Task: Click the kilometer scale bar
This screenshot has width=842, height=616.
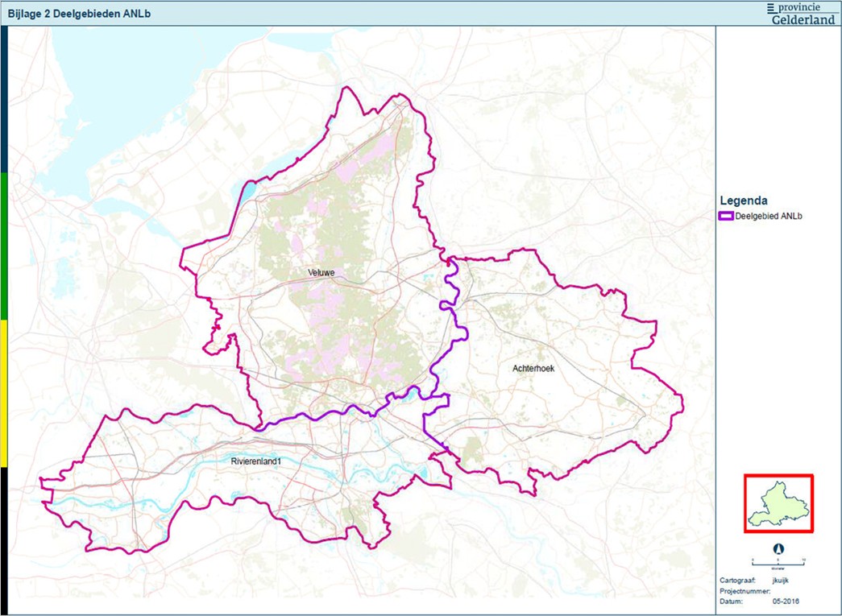Action: [778, 560]
